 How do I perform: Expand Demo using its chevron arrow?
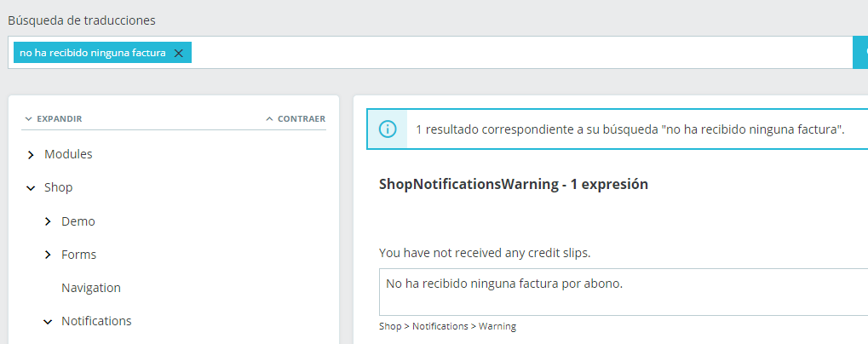click(48, 221)
